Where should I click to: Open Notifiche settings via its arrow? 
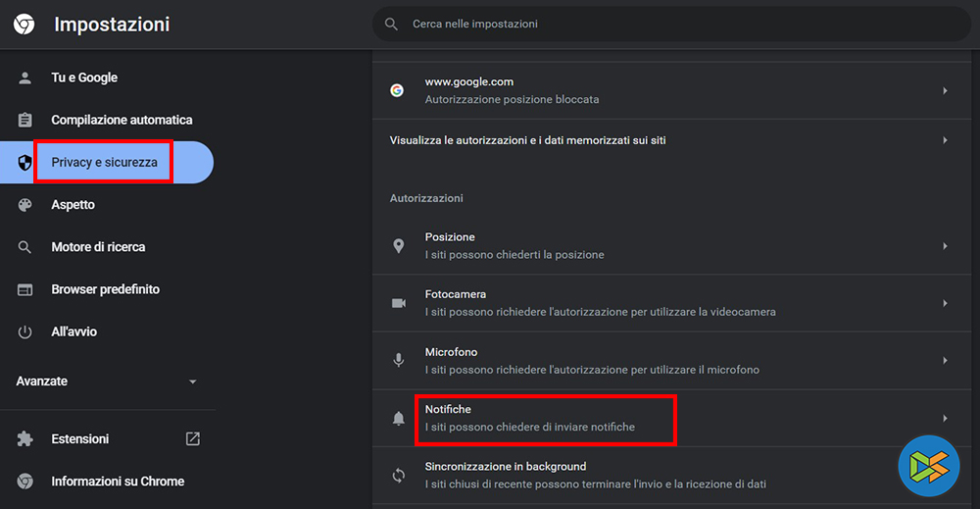click(x=945, y=418)
